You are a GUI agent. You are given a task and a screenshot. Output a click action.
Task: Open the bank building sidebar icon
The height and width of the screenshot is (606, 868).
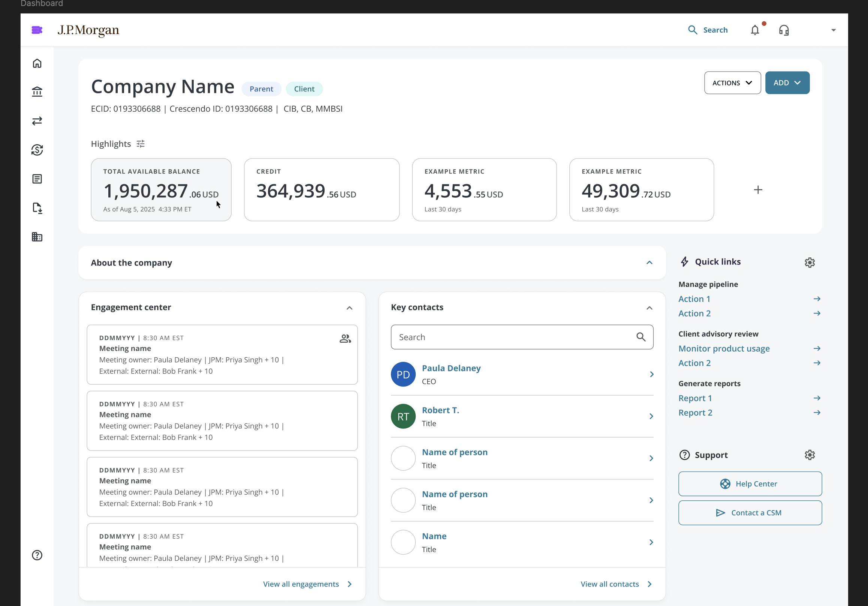[37, 92]
